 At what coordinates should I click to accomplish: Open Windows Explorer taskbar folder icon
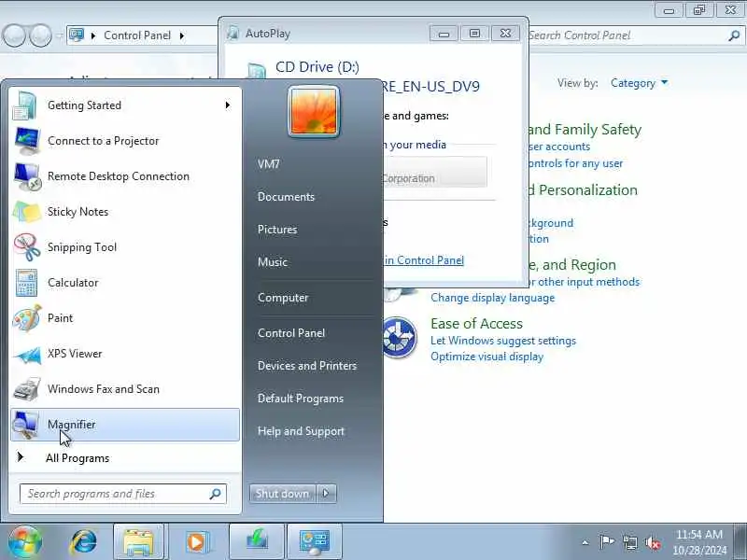(138, 542)
